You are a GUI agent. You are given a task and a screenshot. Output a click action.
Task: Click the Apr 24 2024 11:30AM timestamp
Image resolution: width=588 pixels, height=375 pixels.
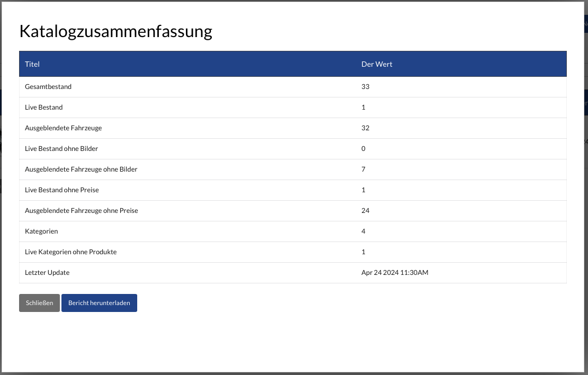[x=395, y=272]
